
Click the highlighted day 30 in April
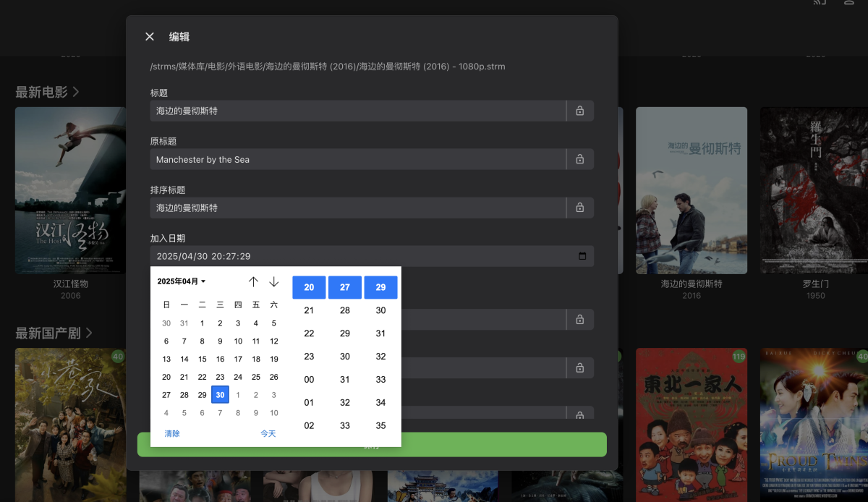(x=220, y=395)
